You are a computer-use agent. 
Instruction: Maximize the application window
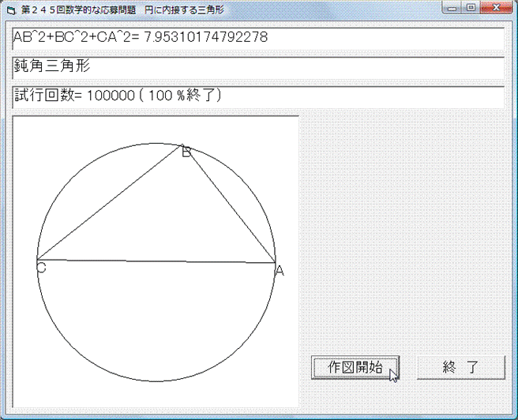point(471,8)
